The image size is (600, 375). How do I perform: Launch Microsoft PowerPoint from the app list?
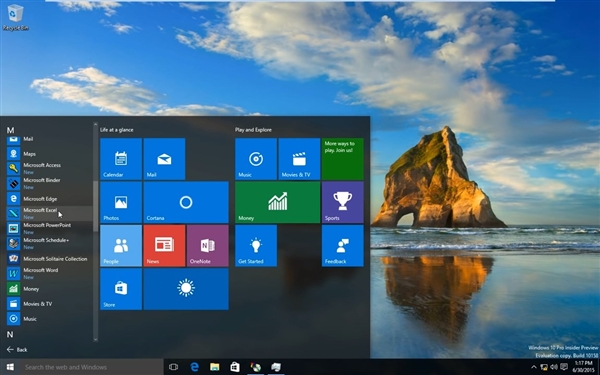[49, 228]
